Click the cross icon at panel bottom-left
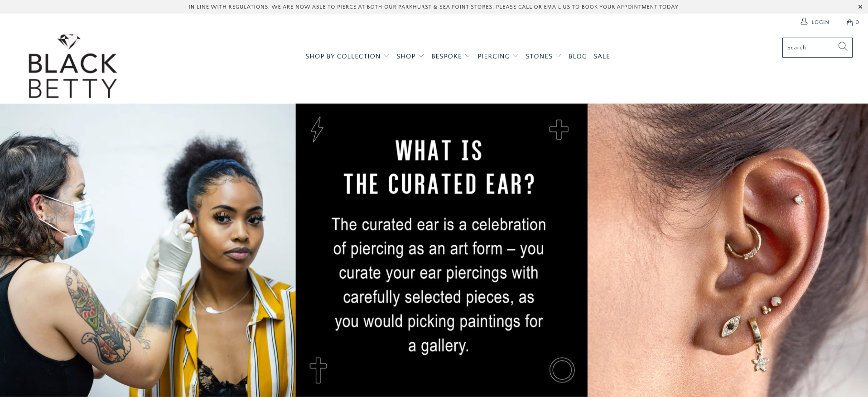Image resolution: width=868 pixels, height=397 pixels. pyautogui.click(x=318, y=370)
